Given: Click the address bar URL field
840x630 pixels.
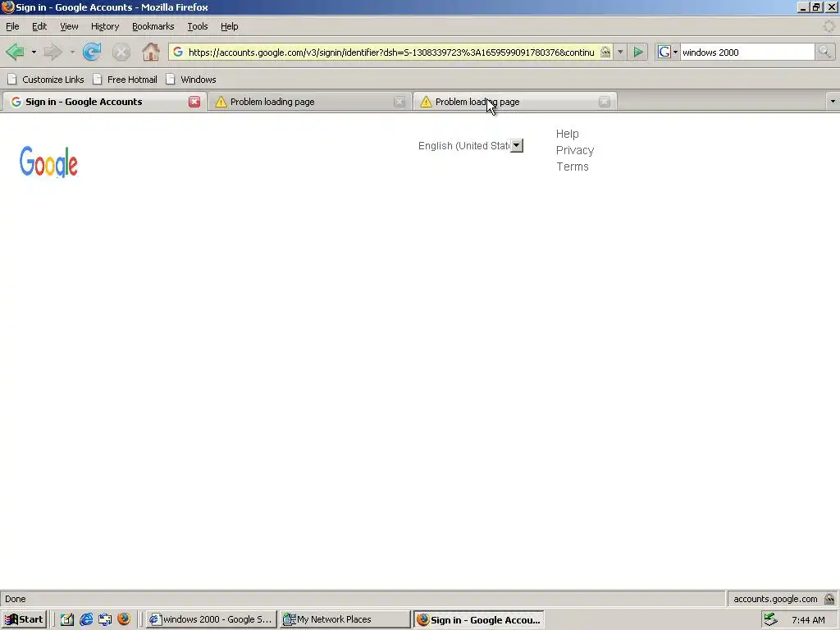Looking at the screenshot, I should click(x=391, y=52).
